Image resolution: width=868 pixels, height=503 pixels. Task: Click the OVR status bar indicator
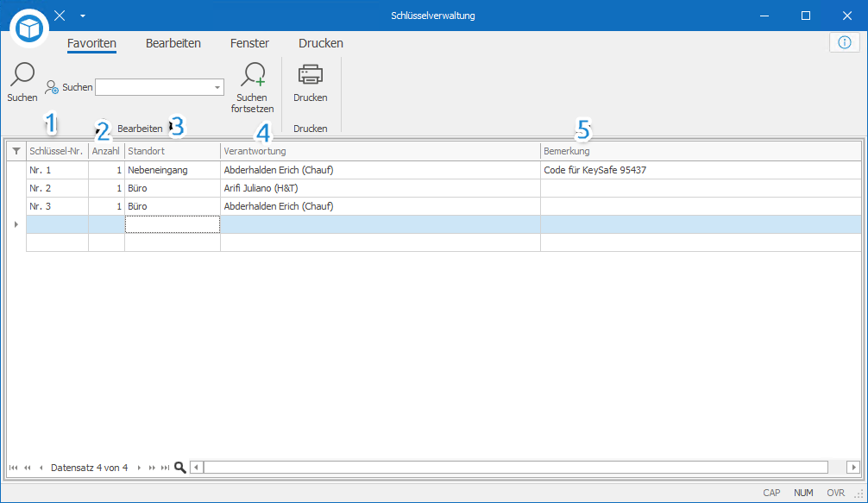coord(836,493)
